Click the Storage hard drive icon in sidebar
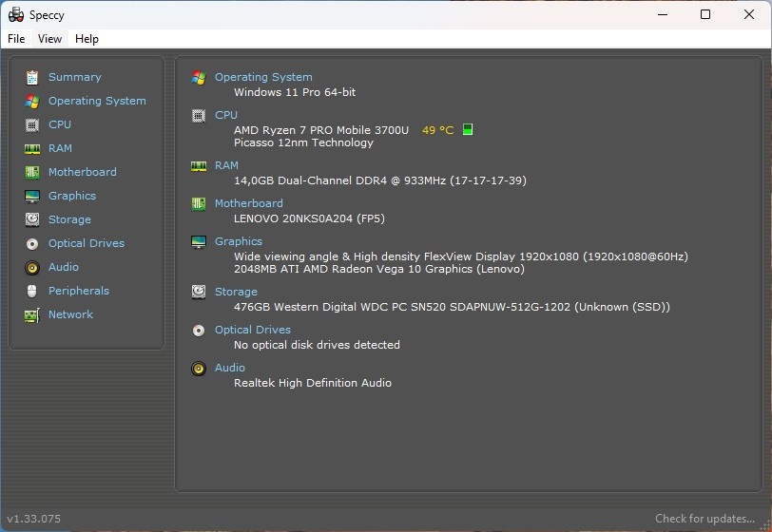 (32, 219)
